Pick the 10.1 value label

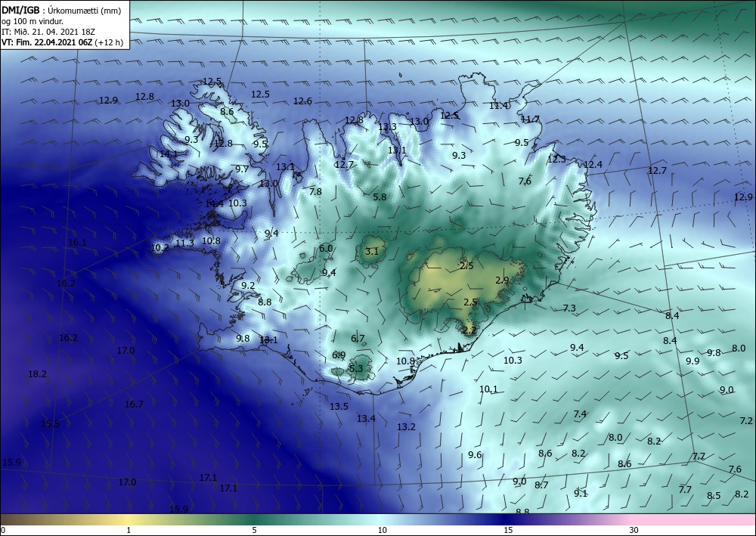coord(488,389)
